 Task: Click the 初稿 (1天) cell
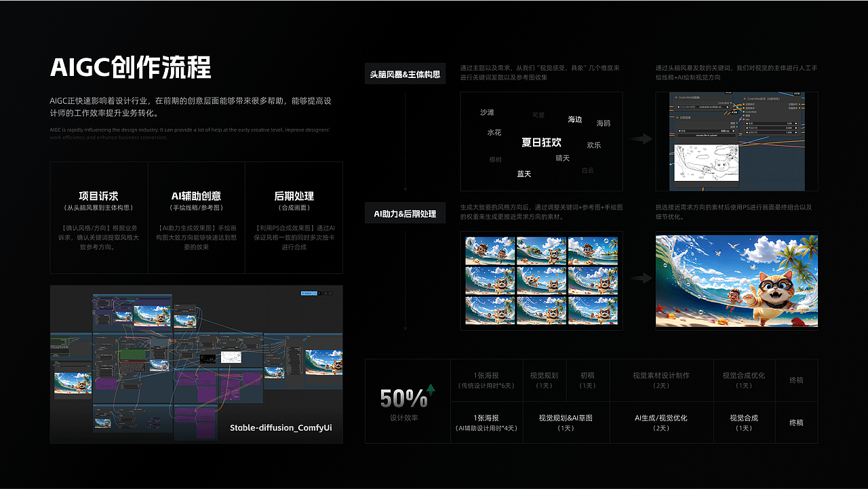(x=588, y=380)
